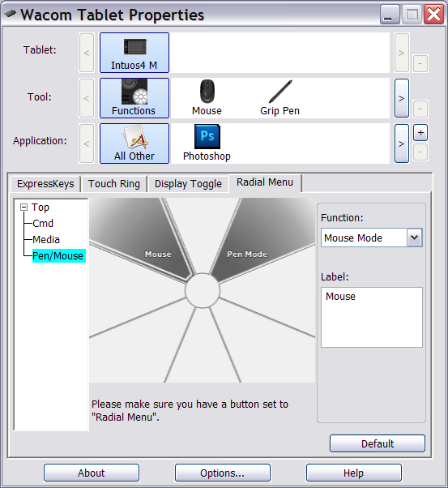Screen dimensions: 448x488
Task: Add application with the plus button
Action: (420, 133)
